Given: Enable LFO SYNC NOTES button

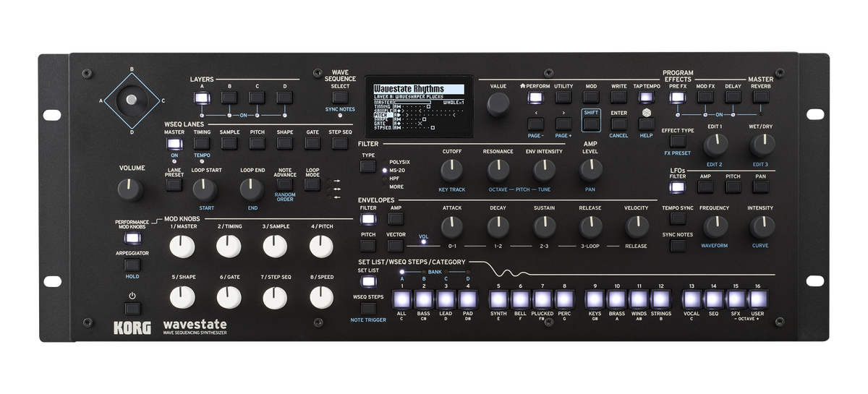Looking at the screenshot, I should pos(678,246).
